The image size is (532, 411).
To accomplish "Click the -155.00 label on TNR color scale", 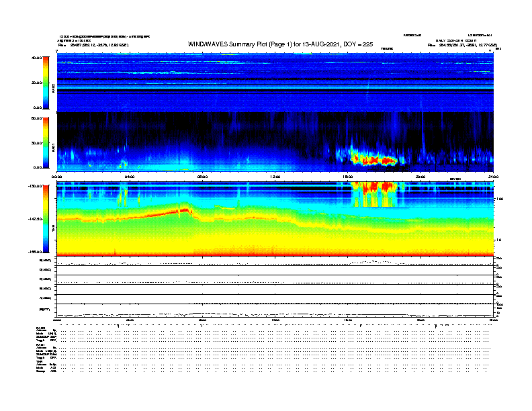I will click(36, 252).
